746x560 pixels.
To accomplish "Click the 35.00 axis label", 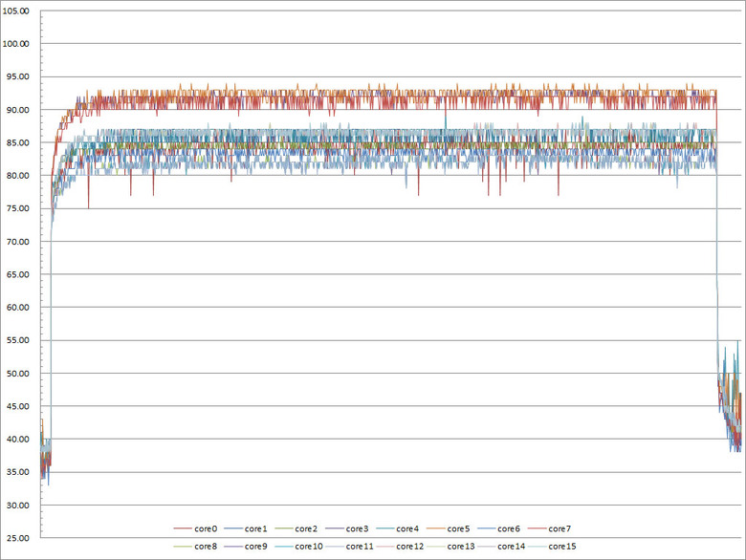I will coord(17,472).
